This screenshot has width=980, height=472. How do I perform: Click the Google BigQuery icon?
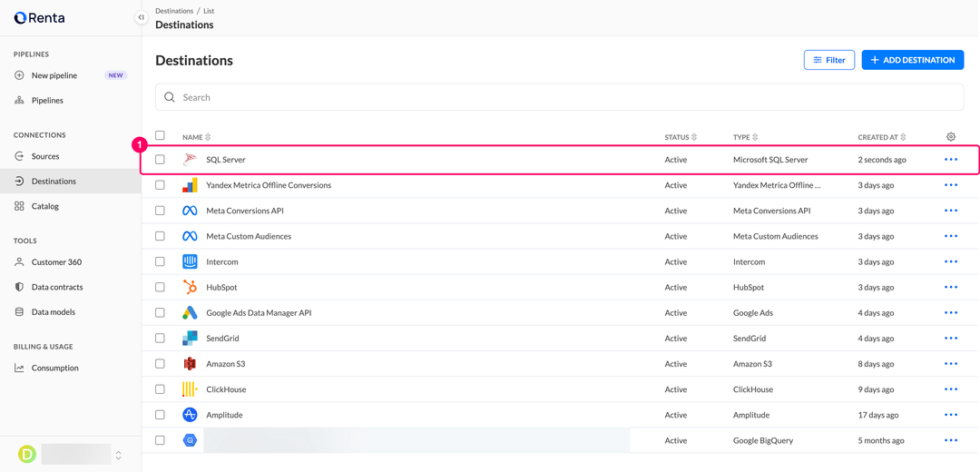point(190,440)
